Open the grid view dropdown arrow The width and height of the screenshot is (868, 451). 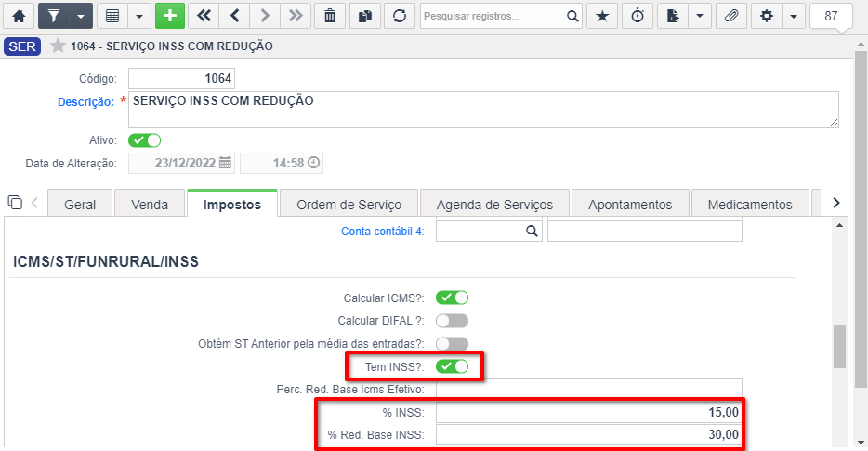click(x=139, y=16)
